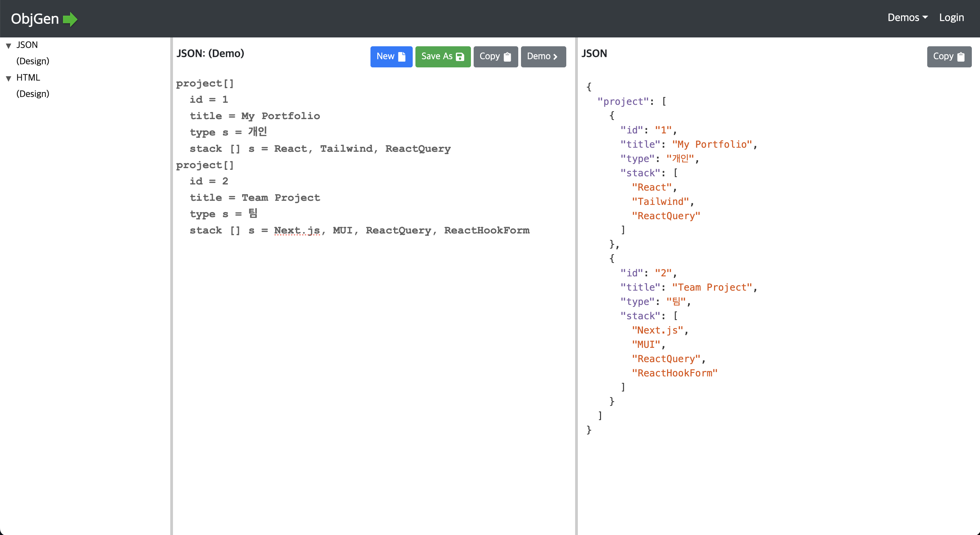Click the HTML label in the sidebar tree
980x535 pixels.
tap(28, 78)
